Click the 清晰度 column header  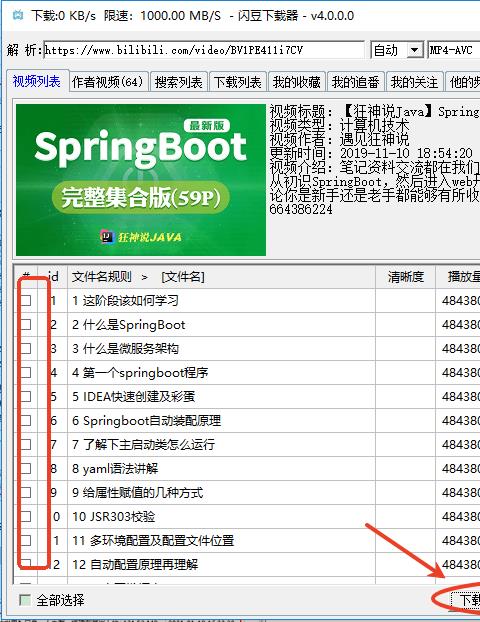tap(405, 276)
